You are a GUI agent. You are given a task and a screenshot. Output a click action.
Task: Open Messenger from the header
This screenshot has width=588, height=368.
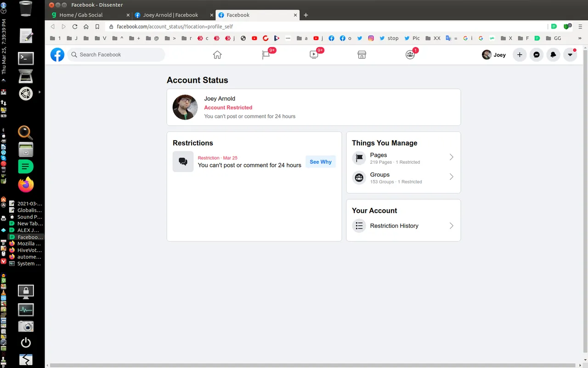[536, 55]
